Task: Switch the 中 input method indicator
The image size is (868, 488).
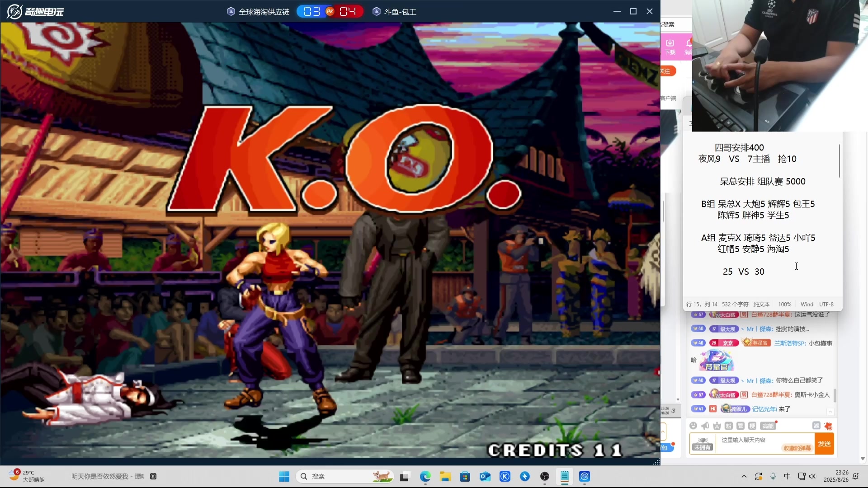Action: point(787,476)
